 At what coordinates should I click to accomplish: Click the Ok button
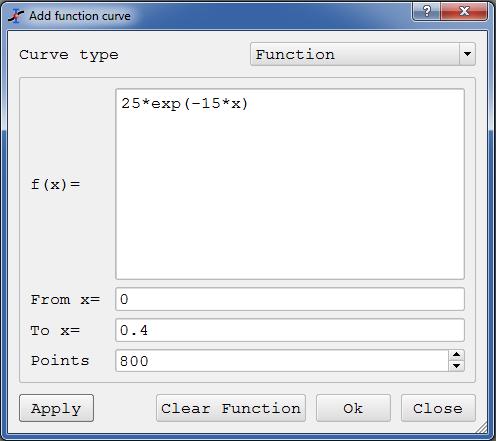point(353,408)
